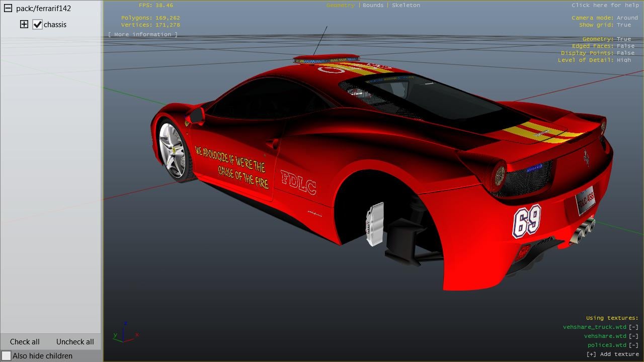
Task: Switch to the Skeleton view tab
Action: tap(406, 5)
